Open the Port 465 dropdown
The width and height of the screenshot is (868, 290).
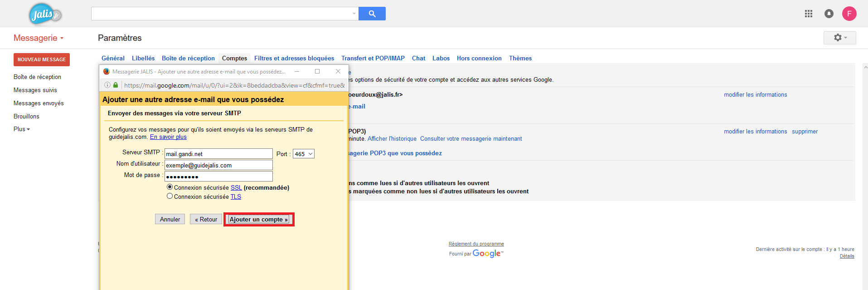(x=303, y=154)
